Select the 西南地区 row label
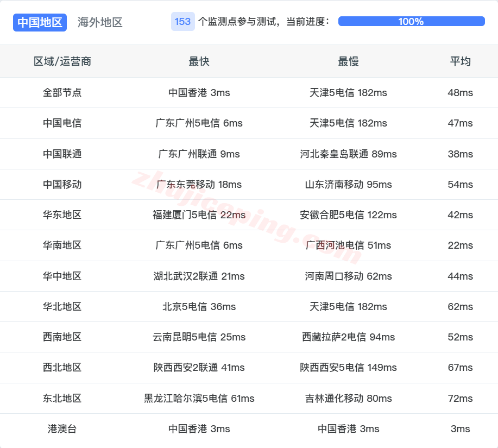This screenshot has height=448, width=498. pos(62,337)
